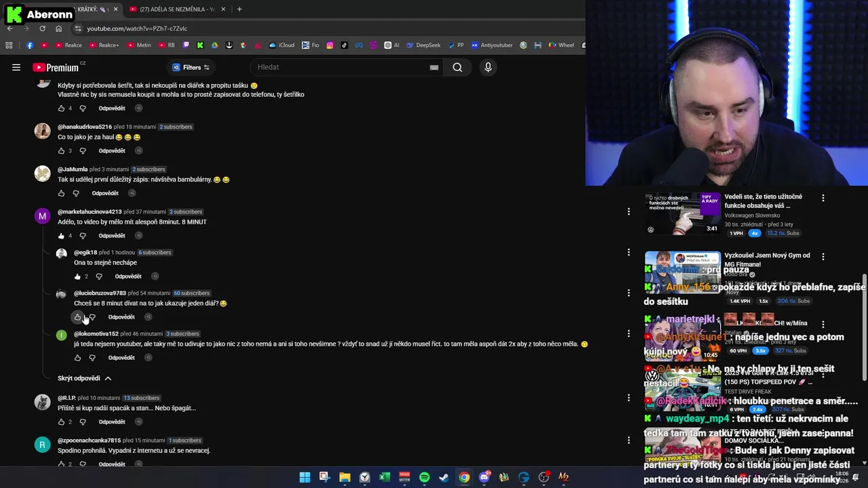Open Excel from the taskbar
This screenshot has width=868, height=488.
click(x=384, y=477)
